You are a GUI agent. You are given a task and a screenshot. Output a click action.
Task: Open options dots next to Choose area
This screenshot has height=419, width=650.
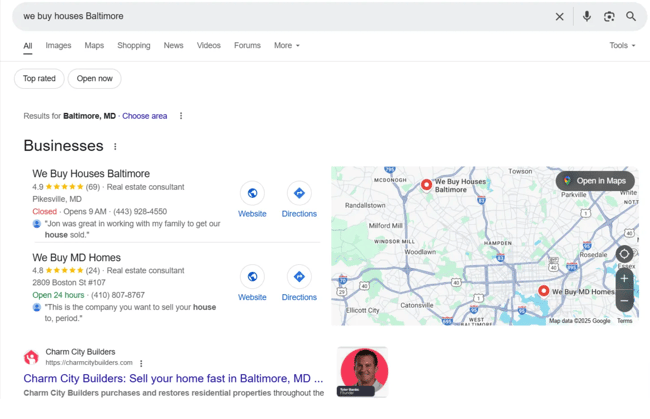pyautogui.click(x=181, y=116)
